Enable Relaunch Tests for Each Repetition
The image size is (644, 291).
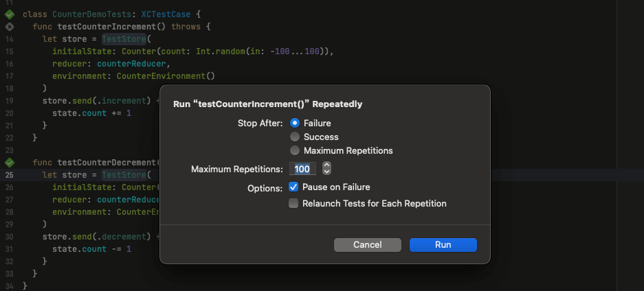pos(293,203)
